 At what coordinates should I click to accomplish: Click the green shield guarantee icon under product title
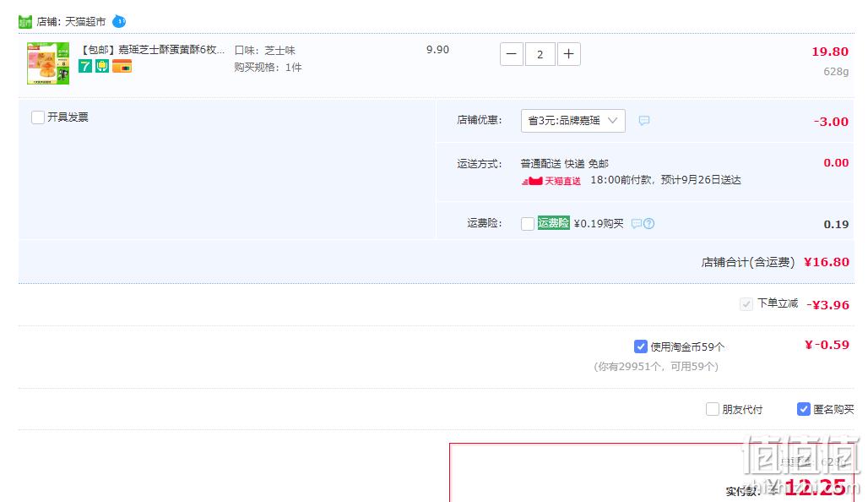coord(102,67)
